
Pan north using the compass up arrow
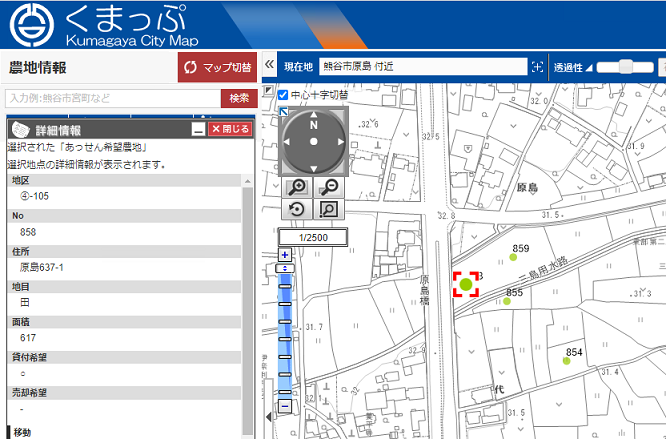coord(313,113)
